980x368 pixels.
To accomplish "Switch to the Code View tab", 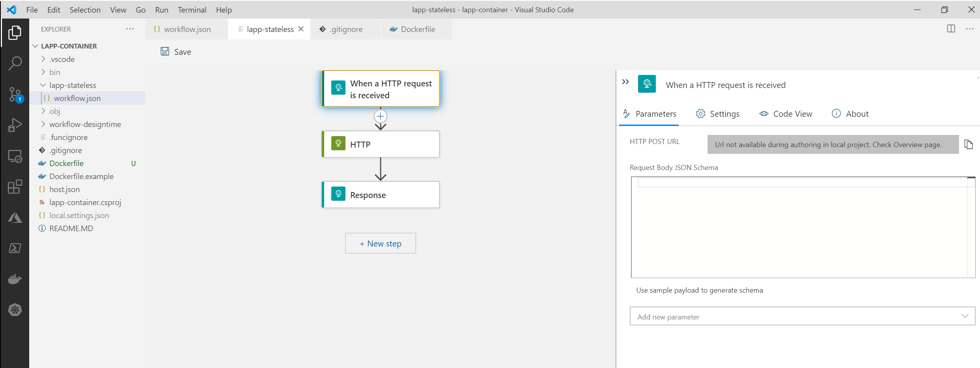I will pyautogui.click(x=786, y=114).
